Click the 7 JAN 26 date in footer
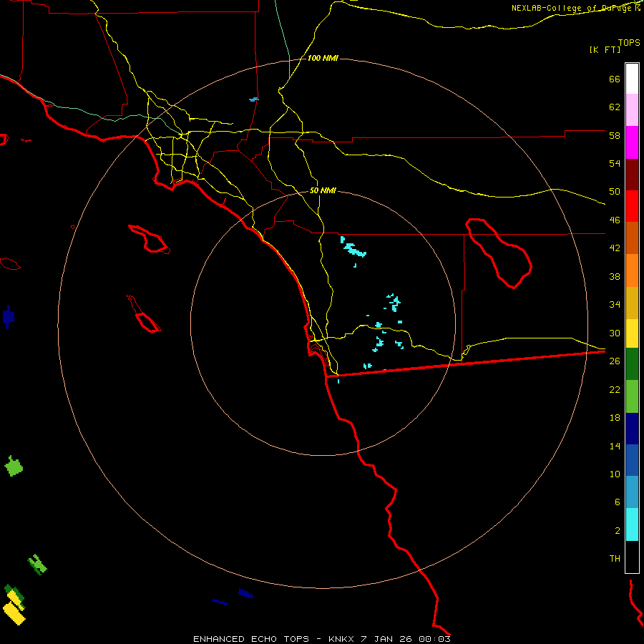Viewport: 644px width, 644px height. (386, 639)
